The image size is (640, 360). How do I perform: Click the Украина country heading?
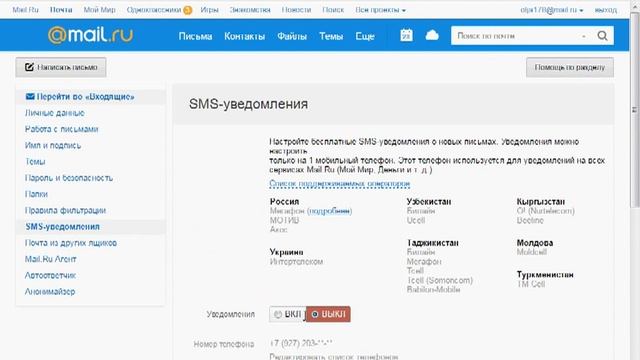[287, 252]
